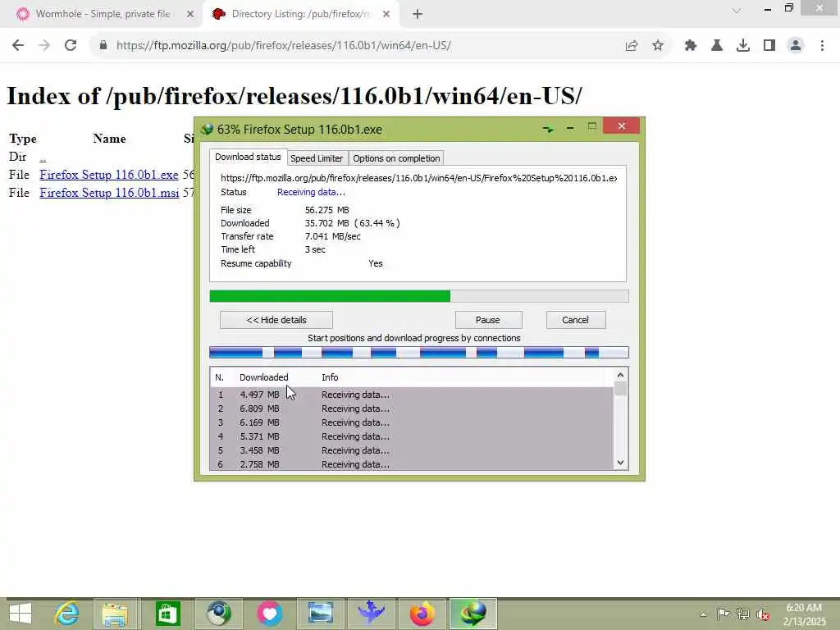Open Firefox Setup 116.0b1.exe link
Image resolution: width=840 pixels, height=630 pixels.
109,175
